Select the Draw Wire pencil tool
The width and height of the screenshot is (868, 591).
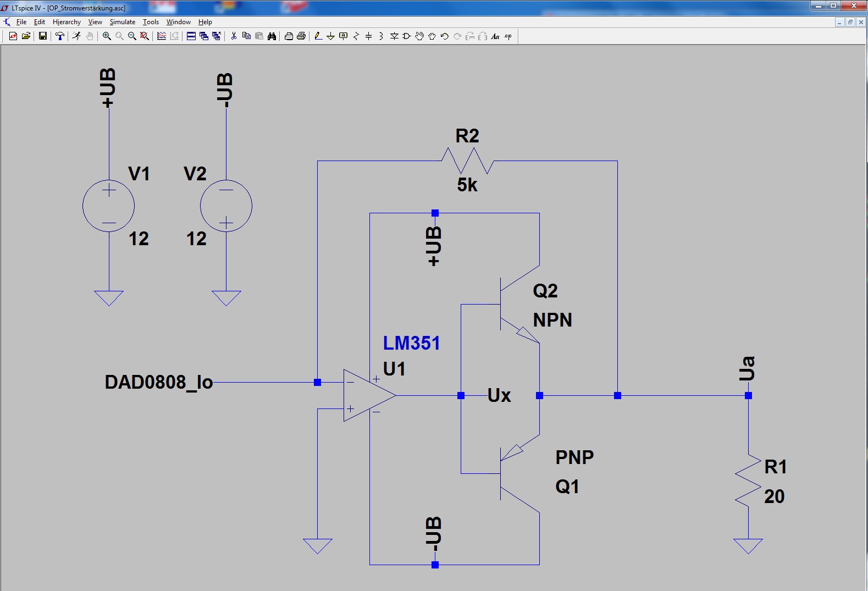[x=318, y=36]
